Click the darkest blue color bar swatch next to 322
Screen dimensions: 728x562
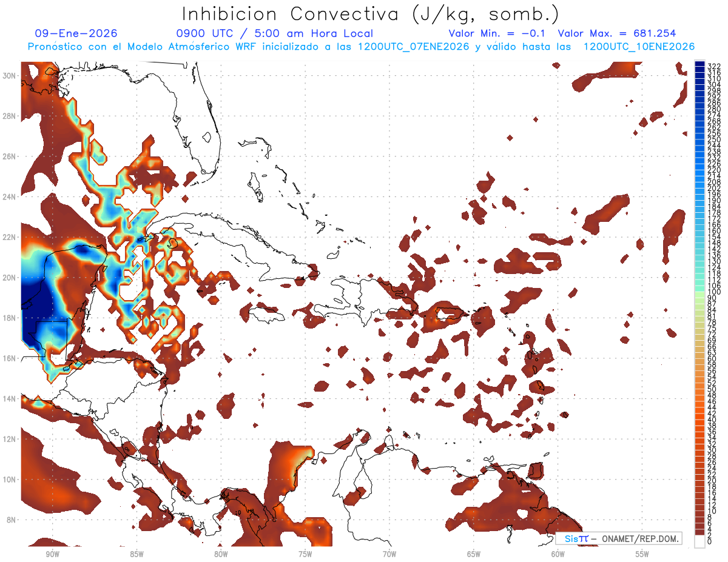pyautogui.click(x=700, y=64)
